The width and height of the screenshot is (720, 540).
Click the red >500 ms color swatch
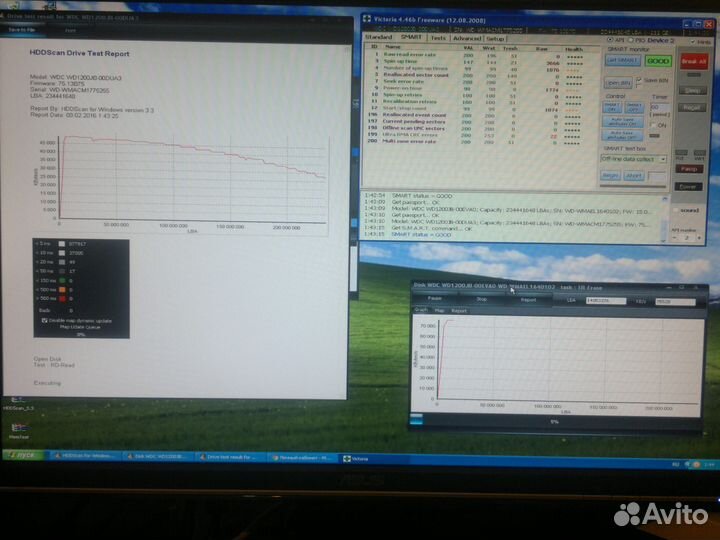tap(62, 298)
